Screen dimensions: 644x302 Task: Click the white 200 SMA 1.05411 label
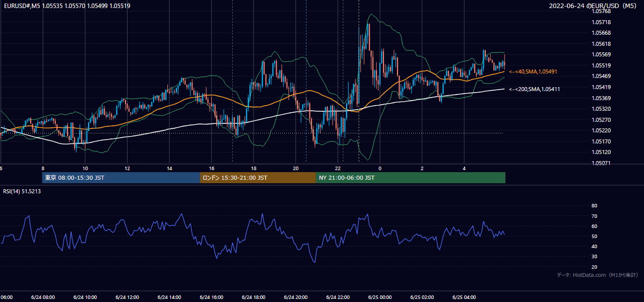pos(534,89)
